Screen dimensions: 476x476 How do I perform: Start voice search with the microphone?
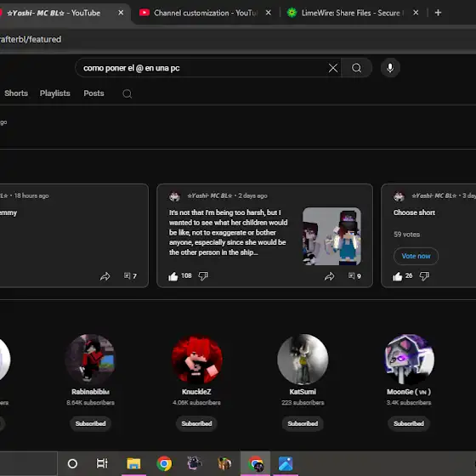(x=390, y=68)
